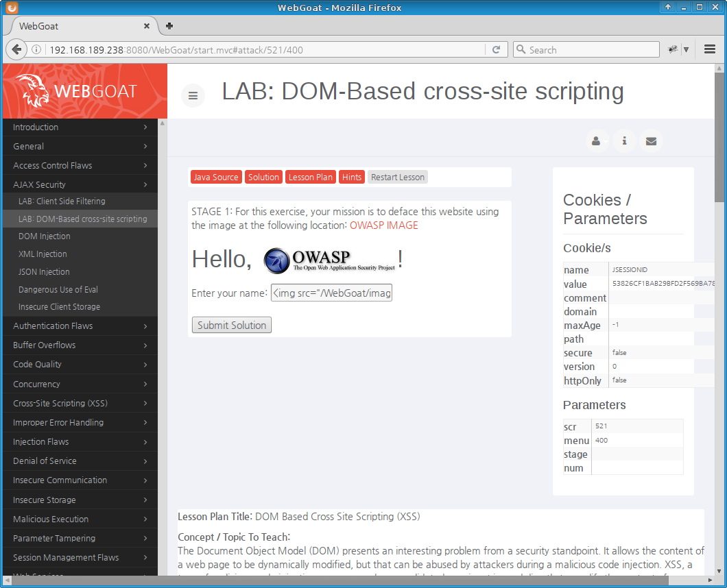Screen dimensions: 727x588
Task: Expand Access Control Flaws
Action: click(x=80, y=165)
